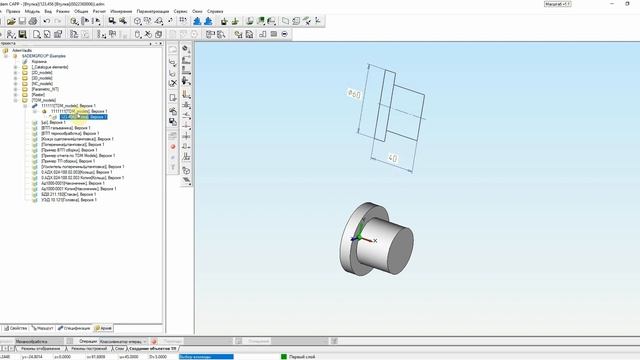
Task: Select the [Raster] folder in tree
Action: coord(38,95)
